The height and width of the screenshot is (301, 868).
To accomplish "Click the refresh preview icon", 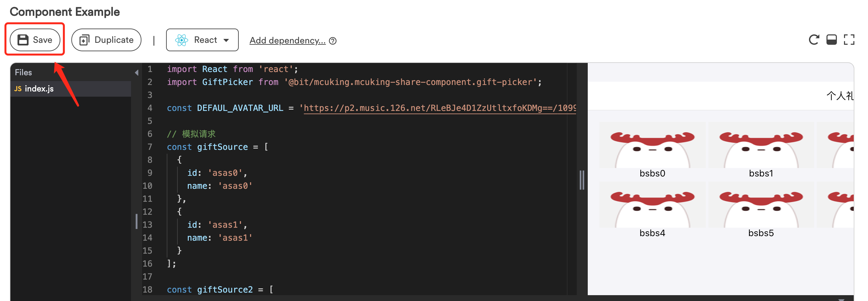I will pos(814,40).
